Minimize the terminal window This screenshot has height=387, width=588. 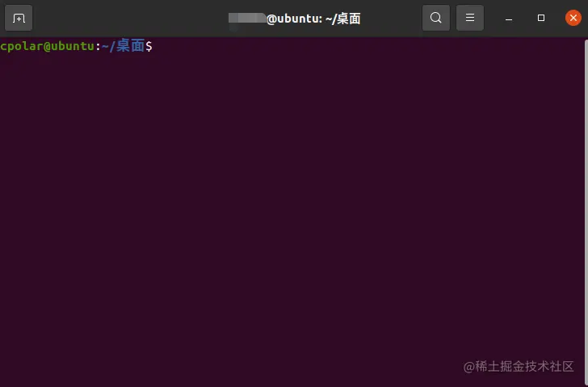509,18
